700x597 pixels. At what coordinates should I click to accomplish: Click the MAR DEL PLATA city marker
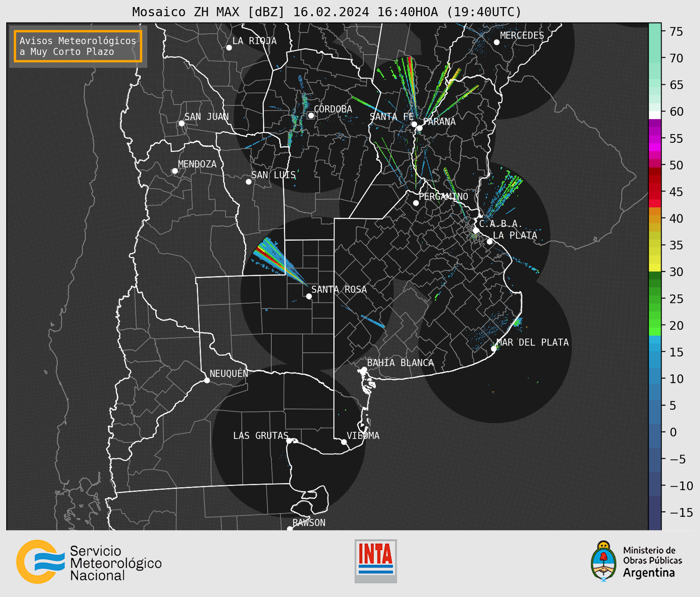494,349
